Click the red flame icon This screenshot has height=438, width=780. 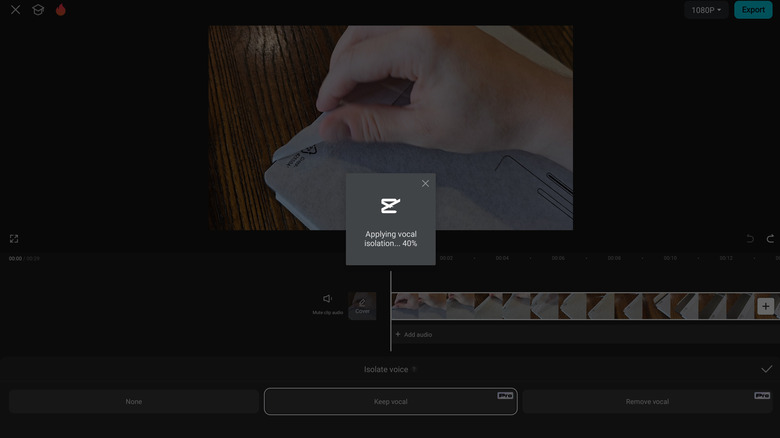[x=60, y=10]
